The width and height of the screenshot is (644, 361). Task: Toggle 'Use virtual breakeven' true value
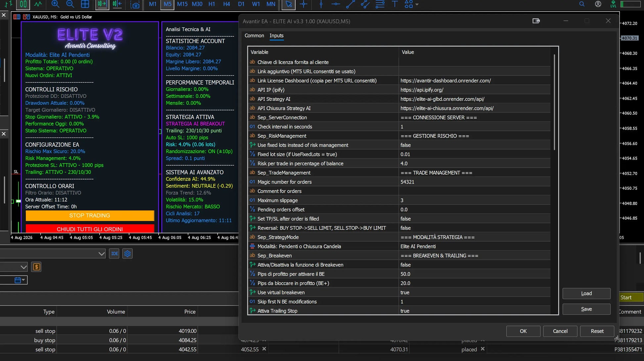474,293
